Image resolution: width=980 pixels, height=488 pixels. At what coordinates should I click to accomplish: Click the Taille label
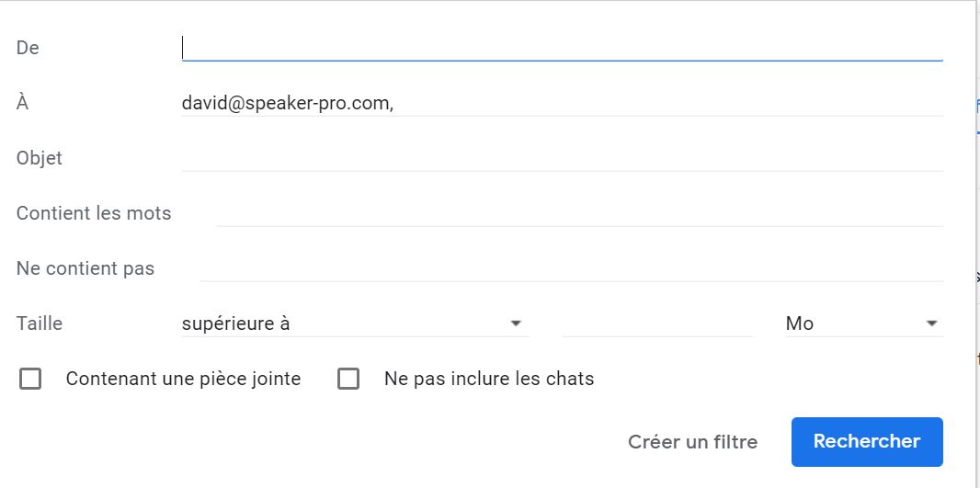coord(40,323)
